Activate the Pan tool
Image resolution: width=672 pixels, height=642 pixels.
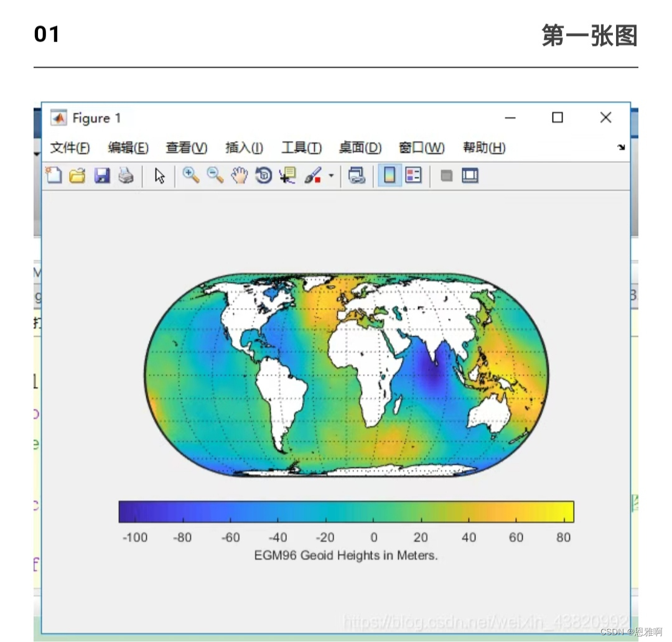tap(238, 175)
